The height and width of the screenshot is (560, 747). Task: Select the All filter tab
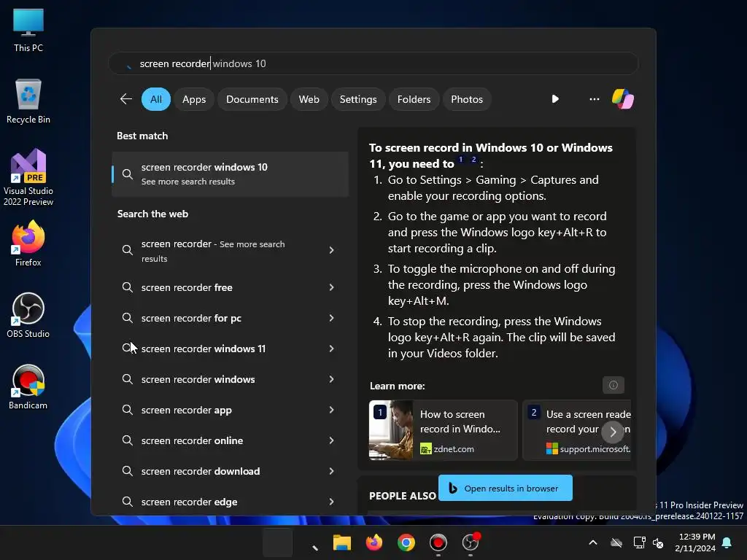point(156,99)
